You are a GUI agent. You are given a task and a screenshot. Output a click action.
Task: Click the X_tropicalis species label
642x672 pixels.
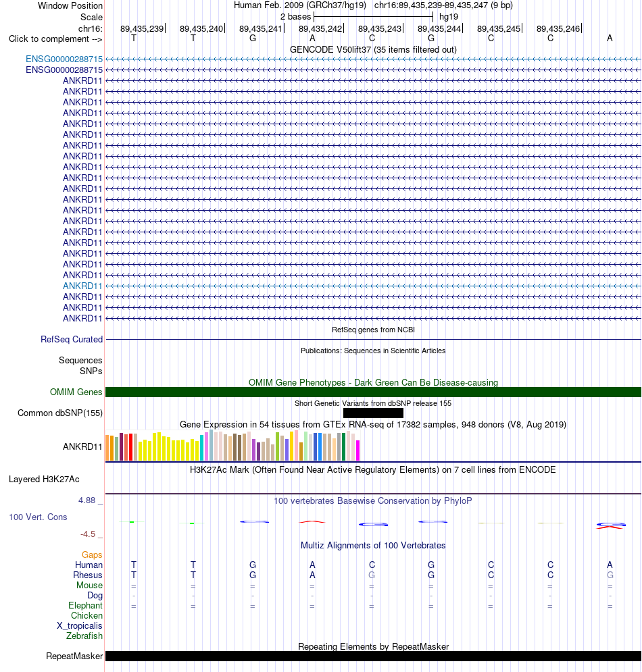point(80,625)
